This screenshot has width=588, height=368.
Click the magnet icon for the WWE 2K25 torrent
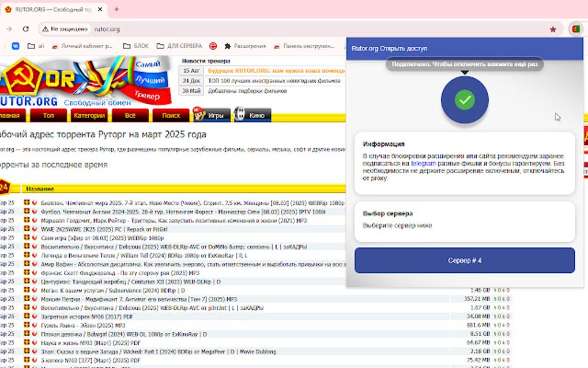[x=35, y=228]
